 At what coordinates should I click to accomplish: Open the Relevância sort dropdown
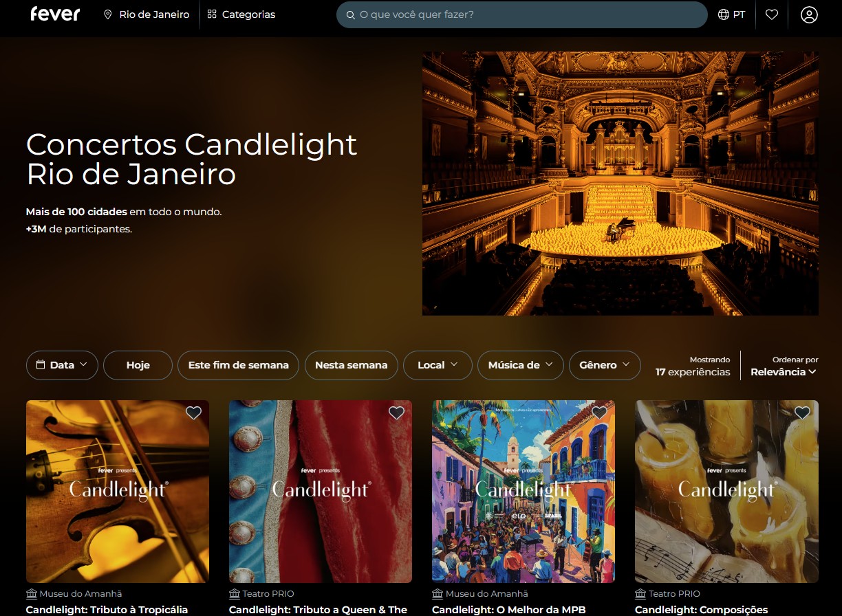click(x=783, y=372)
